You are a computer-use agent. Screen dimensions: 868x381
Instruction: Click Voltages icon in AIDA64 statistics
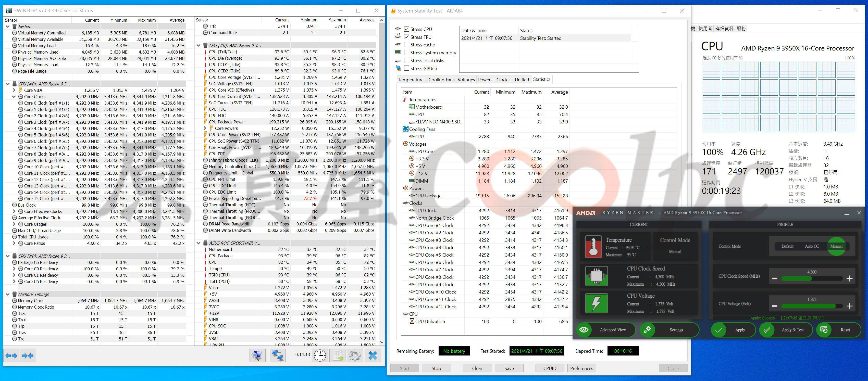click(x=405, y=144)
